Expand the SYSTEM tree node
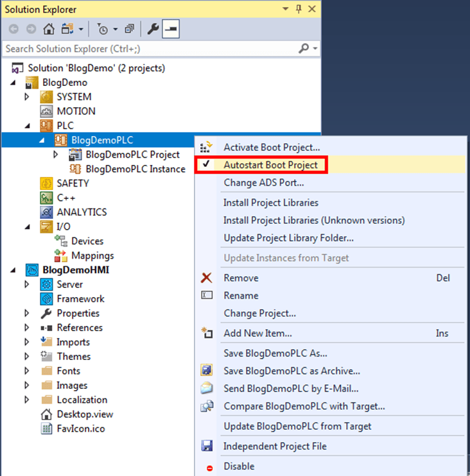 [x=27, y=97]
